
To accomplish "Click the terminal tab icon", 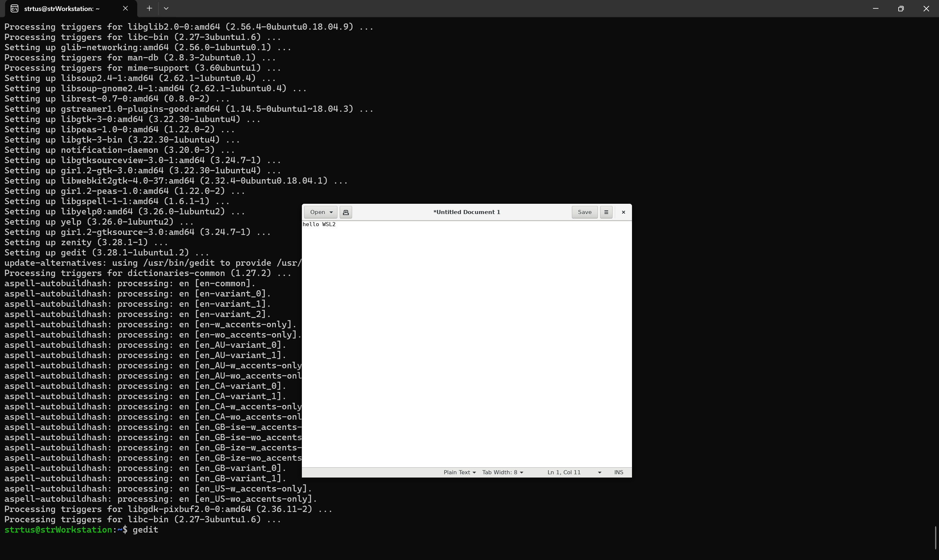I will point(14,9).
